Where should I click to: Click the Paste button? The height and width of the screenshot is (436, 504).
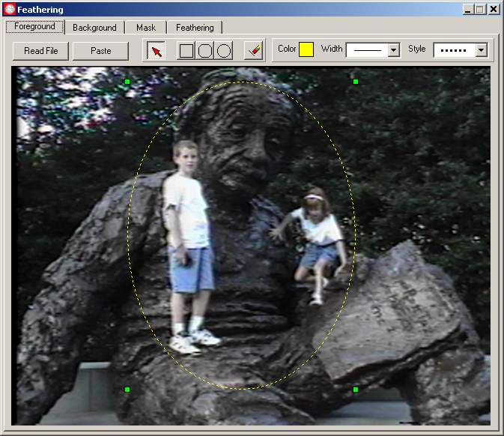click(x=100, y=51)
